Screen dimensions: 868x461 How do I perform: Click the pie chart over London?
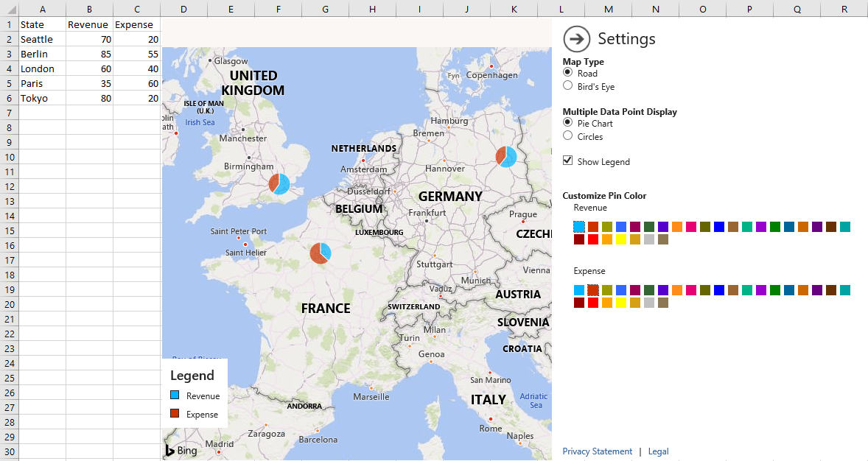point(279,183)
